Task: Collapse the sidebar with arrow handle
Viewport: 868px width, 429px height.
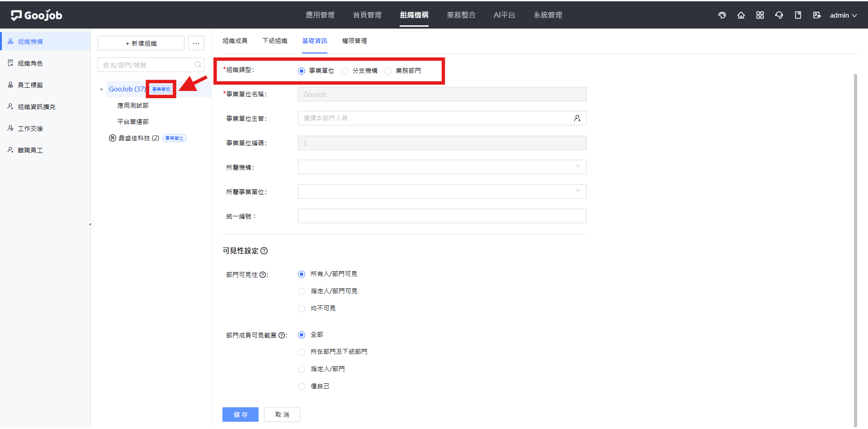Action: click(90, 224)
